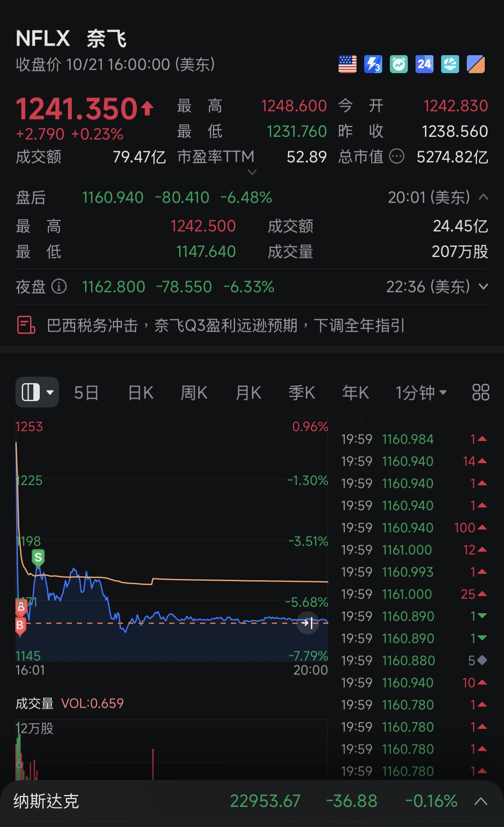Tap the 1160.984 trade row price
504x827 pixels.
408,439
